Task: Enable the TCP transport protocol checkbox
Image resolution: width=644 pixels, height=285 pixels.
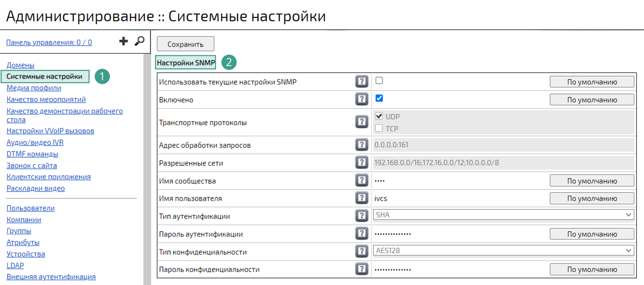Action: click(x=379, y=128)
